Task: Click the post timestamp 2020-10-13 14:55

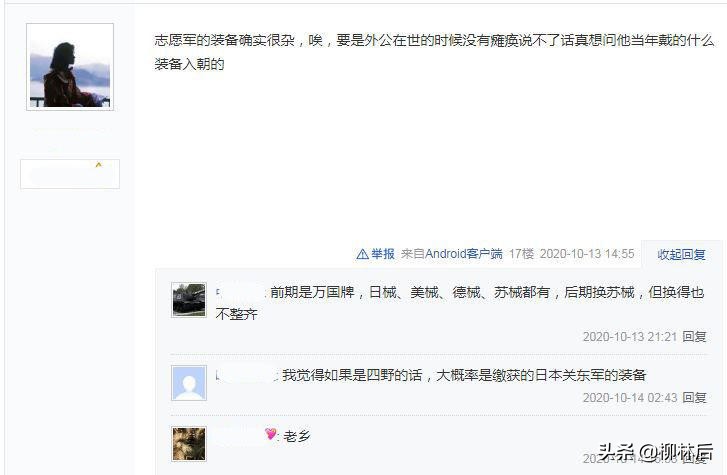Action: click(587, 254)
